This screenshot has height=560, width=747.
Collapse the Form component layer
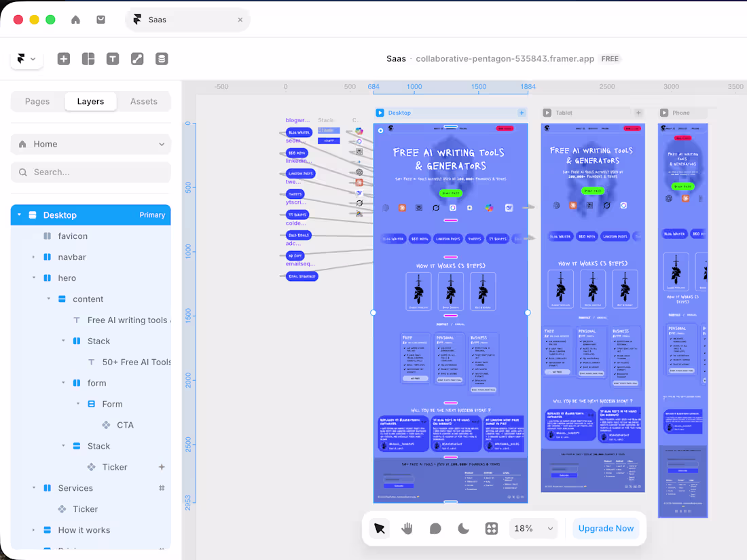pos(78,404)
